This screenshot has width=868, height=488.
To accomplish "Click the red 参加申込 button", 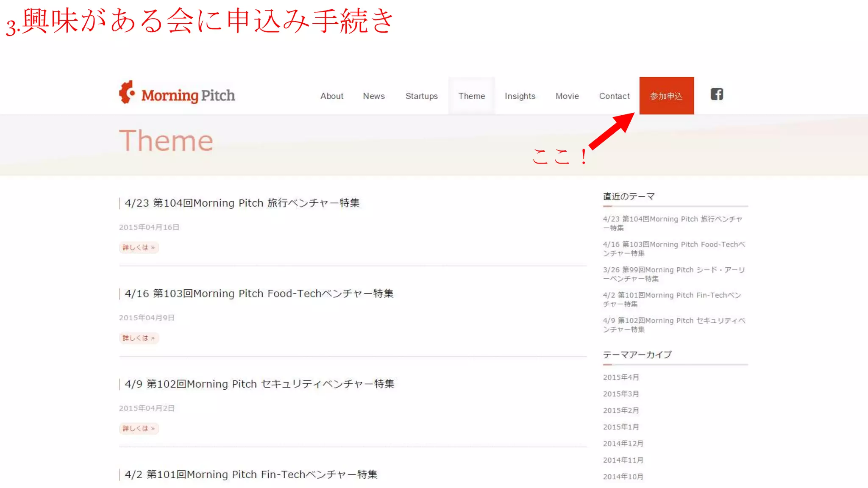I will pos(666,96).
